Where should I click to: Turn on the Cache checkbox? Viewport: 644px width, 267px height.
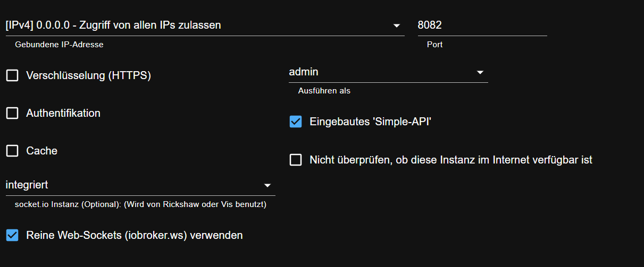point(12,151)
